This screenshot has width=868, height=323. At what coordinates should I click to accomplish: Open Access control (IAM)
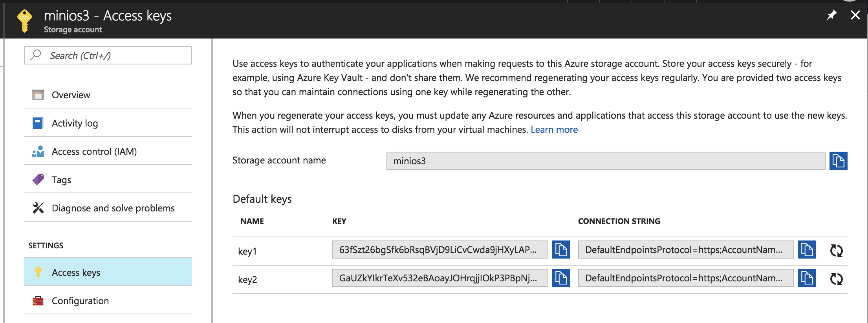(x=108, y=151)
